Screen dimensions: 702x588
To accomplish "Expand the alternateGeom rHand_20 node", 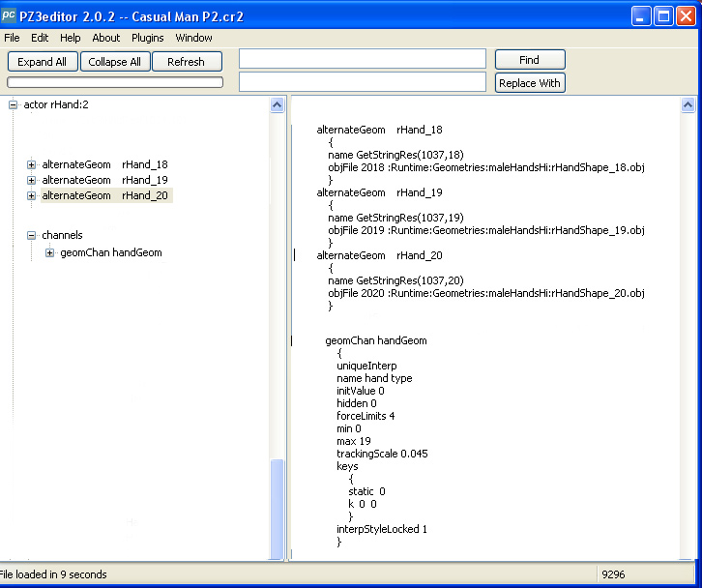I will point(32,195).
